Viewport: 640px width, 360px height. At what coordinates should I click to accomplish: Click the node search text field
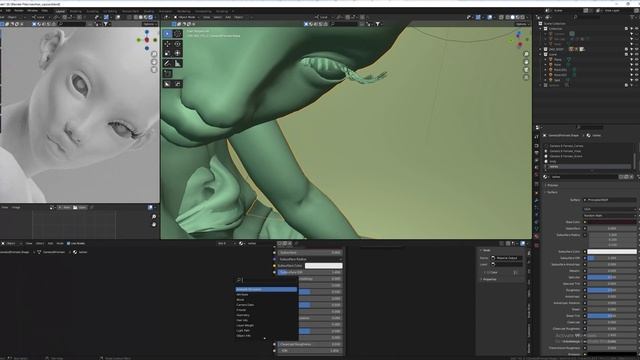tap(266, 280)
